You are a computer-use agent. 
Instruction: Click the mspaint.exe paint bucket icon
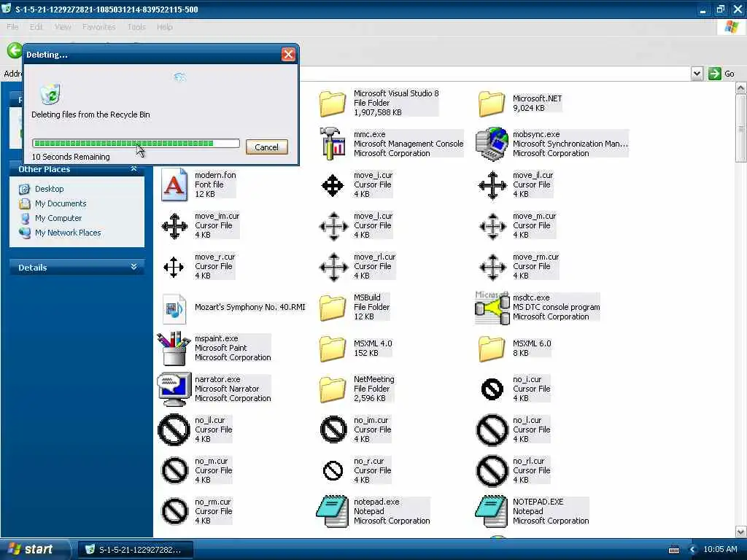coord(173,348)
